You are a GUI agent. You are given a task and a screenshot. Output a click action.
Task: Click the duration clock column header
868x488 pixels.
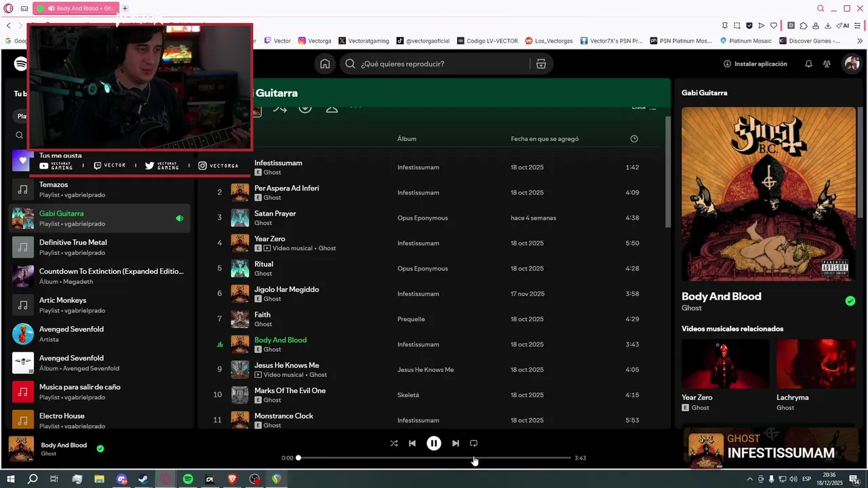634,139
